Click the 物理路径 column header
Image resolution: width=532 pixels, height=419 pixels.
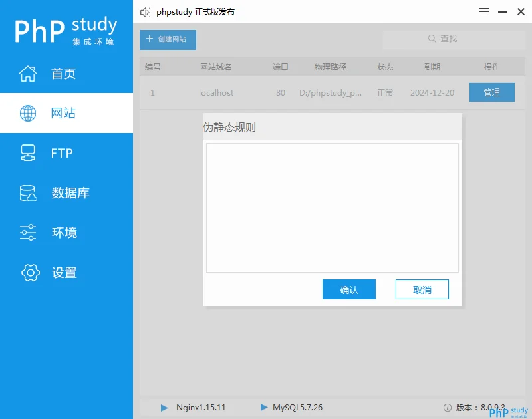(330, 67)
